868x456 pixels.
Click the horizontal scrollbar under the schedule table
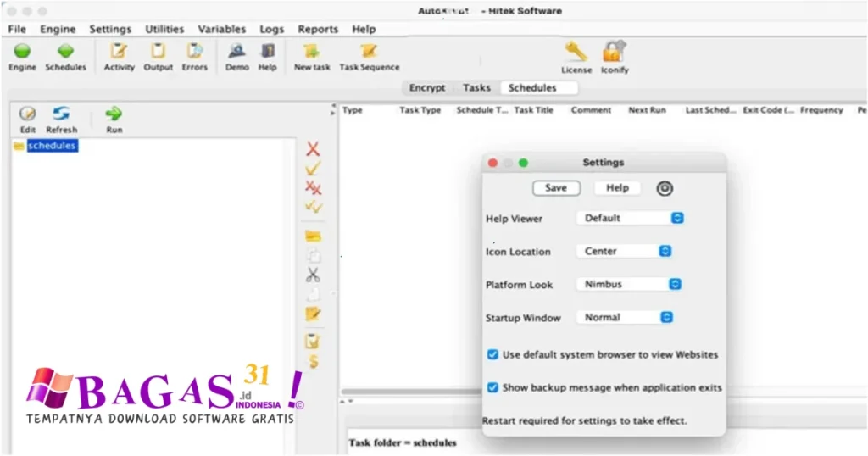pos(411,392)
